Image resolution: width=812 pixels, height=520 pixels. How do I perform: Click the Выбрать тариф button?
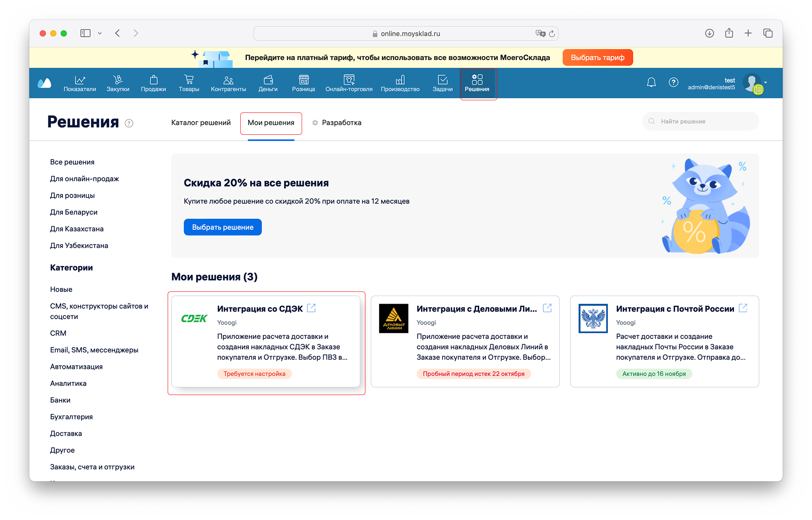click(x=597, y=58)
